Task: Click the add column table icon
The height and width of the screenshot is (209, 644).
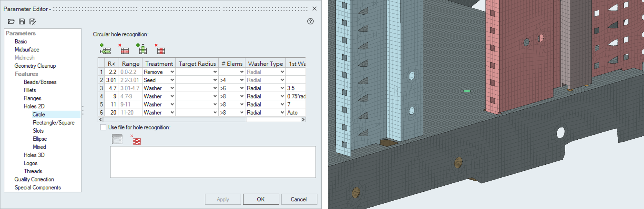Action: pos(142,49)
